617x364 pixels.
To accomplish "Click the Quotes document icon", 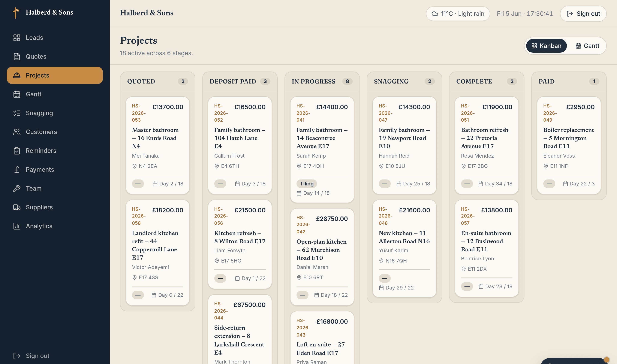I will (17, 56).
